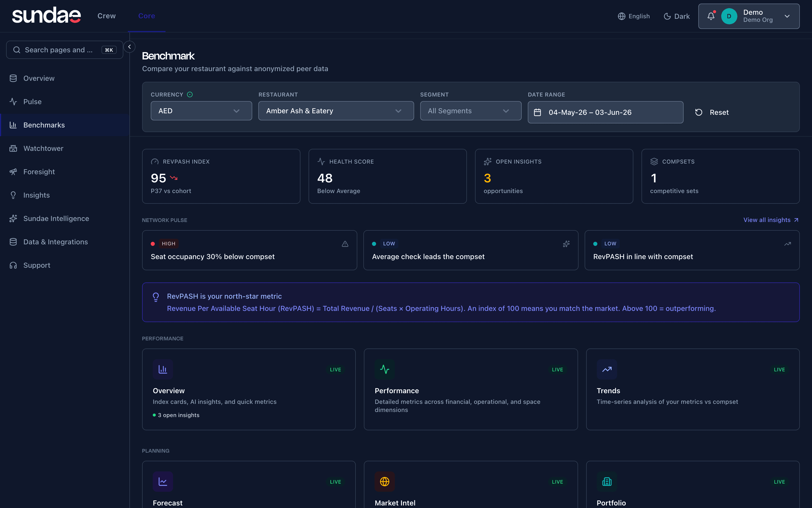Click the RevPASH Index gauge icon
This screenshot has height=508, width=812.
click(x=155, y=162)
